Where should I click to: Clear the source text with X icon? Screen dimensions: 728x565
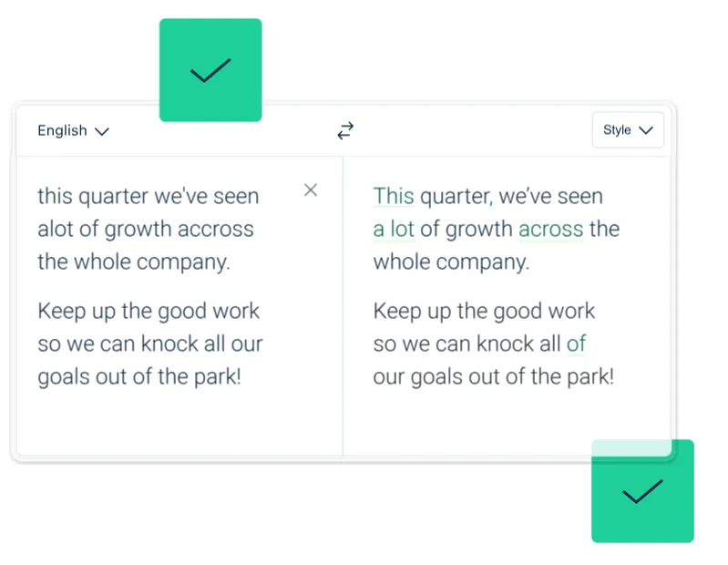tap(311, 190)
